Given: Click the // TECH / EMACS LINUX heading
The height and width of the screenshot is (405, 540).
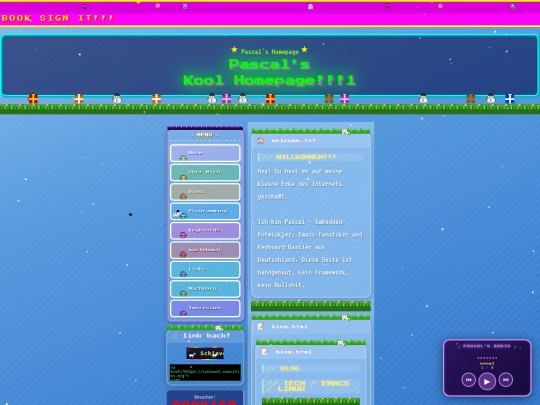Looking at the screenshot, I should coord(311,386).
